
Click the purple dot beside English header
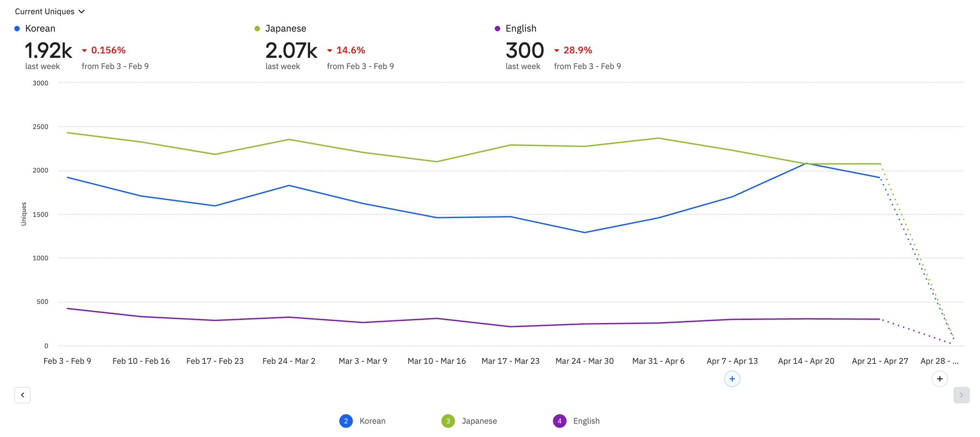point(497,29)
